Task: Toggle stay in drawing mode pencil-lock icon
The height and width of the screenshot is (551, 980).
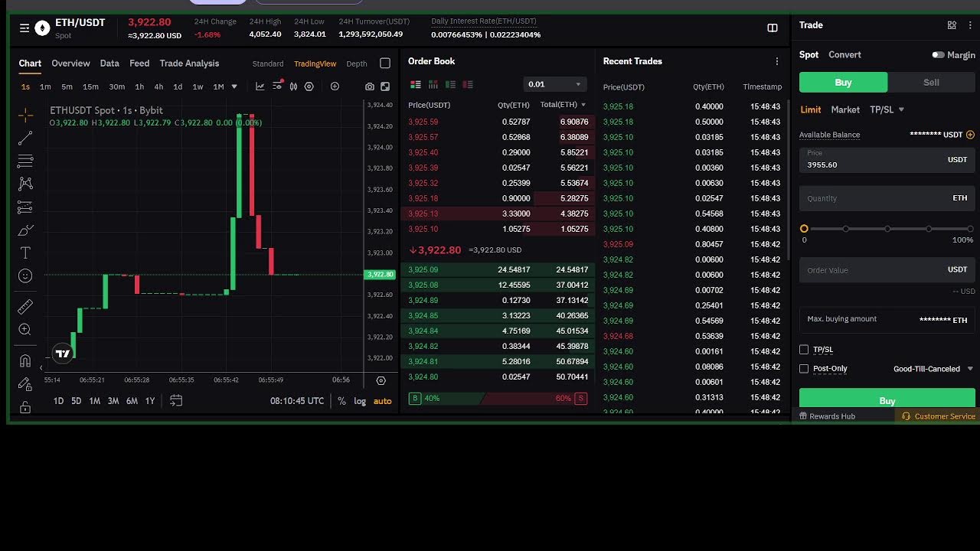Action: point(25,384)
